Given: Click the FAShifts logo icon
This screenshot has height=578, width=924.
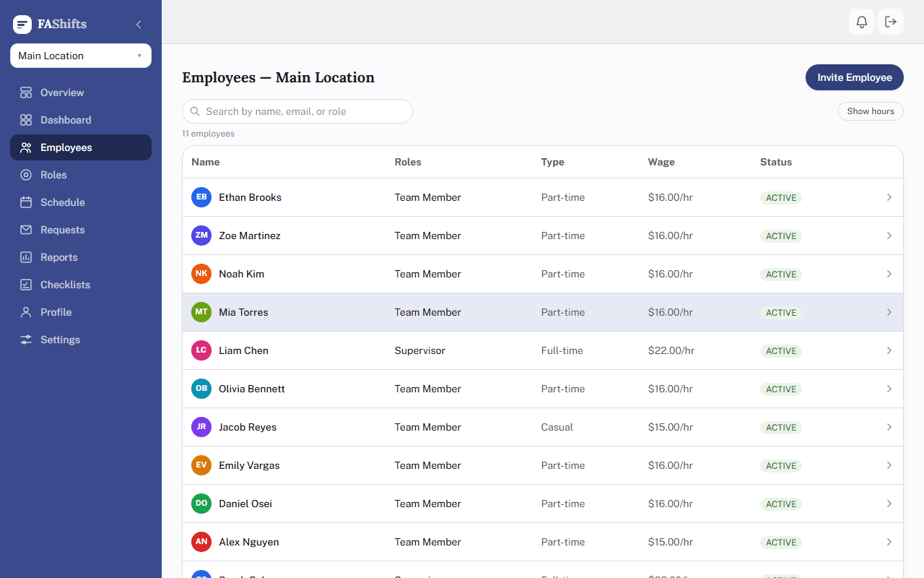Looking at the screenshot, I should tap(22, 25).
